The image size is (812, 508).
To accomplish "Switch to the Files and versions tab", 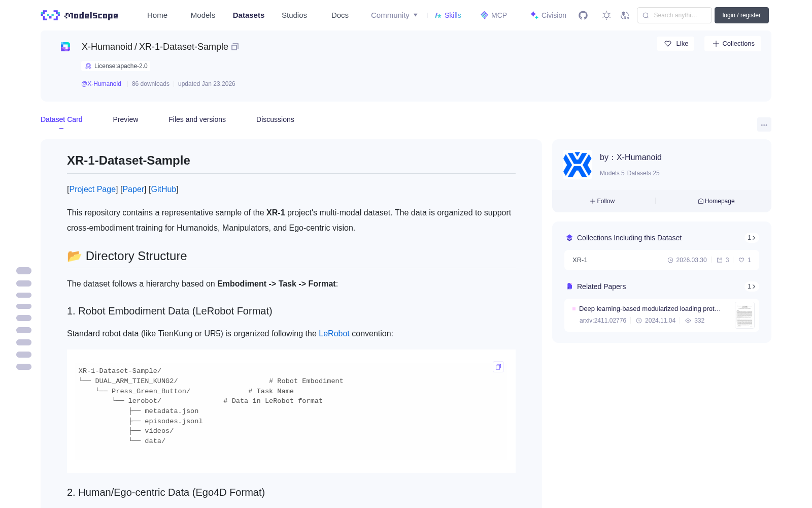I will (197, 119).
